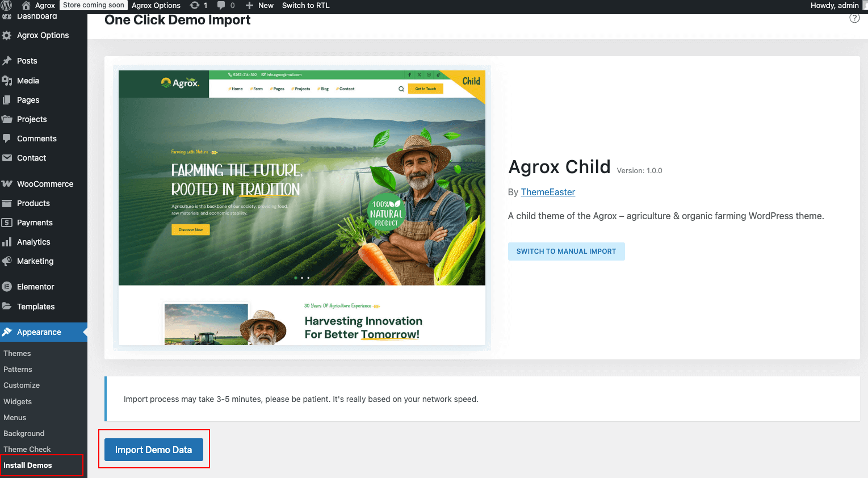The image size is (868, 478).
Task: Click the Elementor logo icon
Action: coord(7,287)
